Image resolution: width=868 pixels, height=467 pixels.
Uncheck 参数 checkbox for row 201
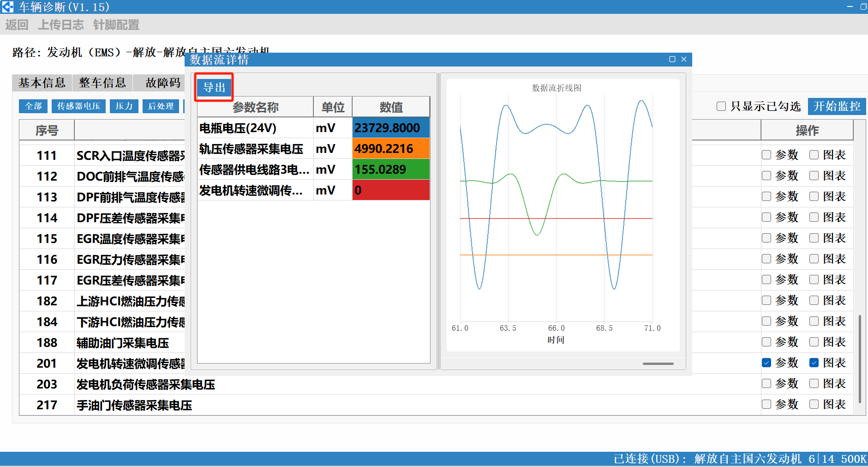pyautogui.click(x=766, y=363)
